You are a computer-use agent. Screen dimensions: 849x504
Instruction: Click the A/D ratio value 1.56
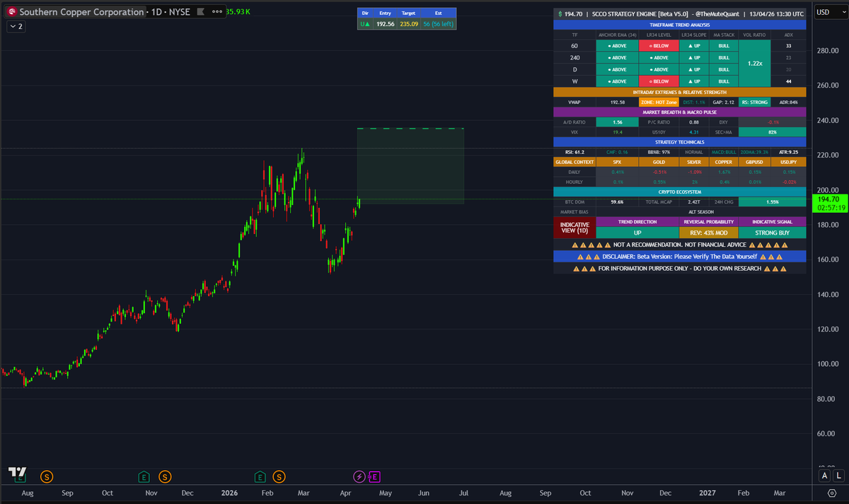point(617,122)
